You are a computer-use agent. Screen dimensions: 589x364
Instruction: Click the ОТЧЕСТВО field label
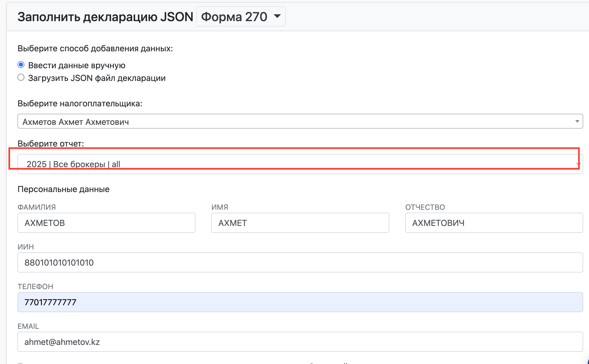pos(425,207)
